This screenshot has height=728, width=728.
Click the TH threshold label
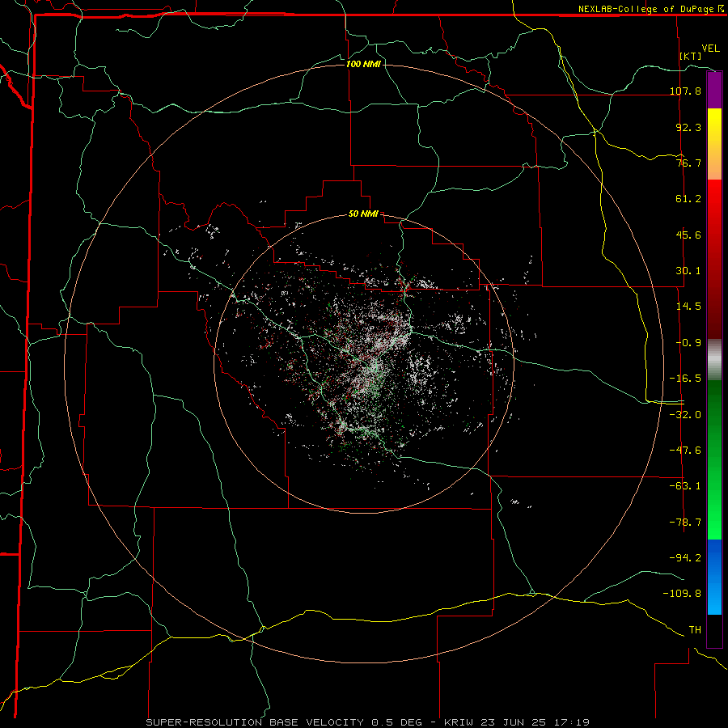coord(695,630)
